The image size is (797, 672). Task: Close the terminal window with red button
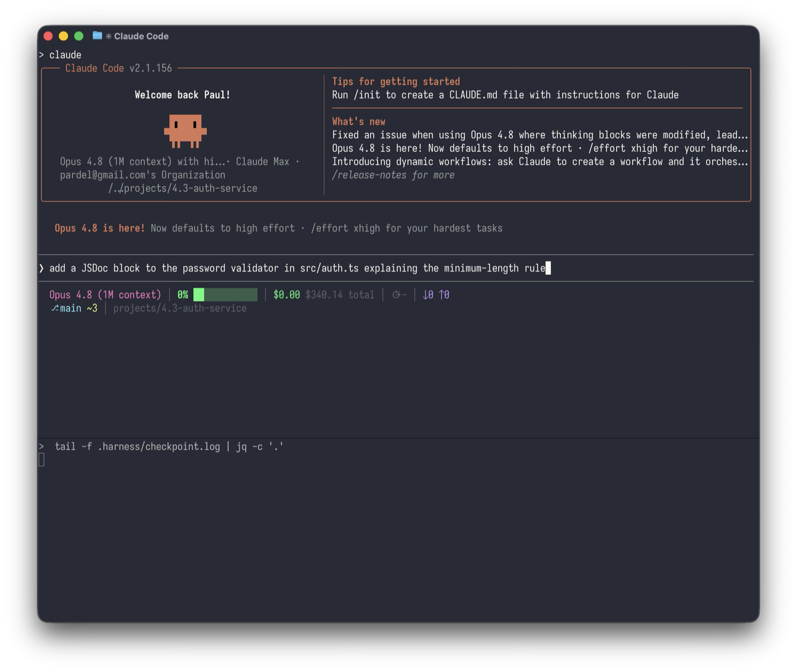(48, 36)
